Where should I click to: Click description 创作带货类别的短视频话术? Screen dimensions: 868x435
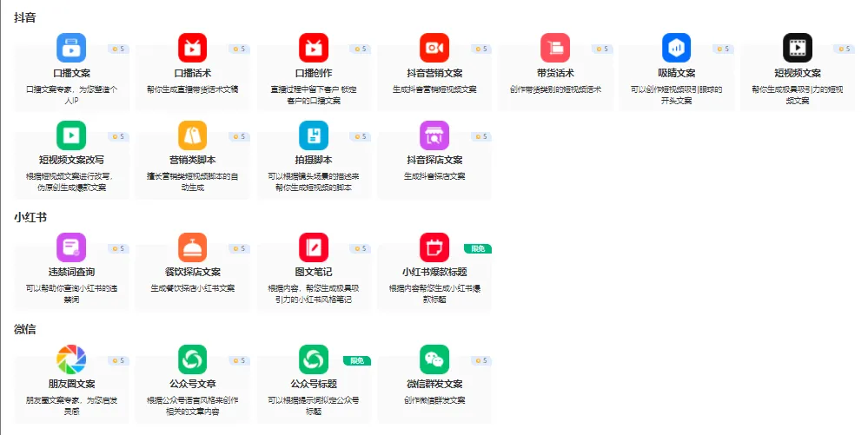tap(555, 89)
